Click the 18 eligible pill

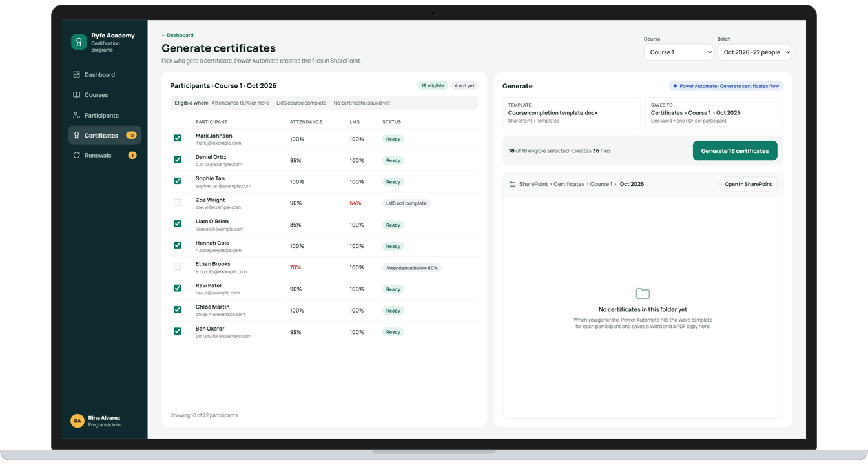click(x=433, y=86)
